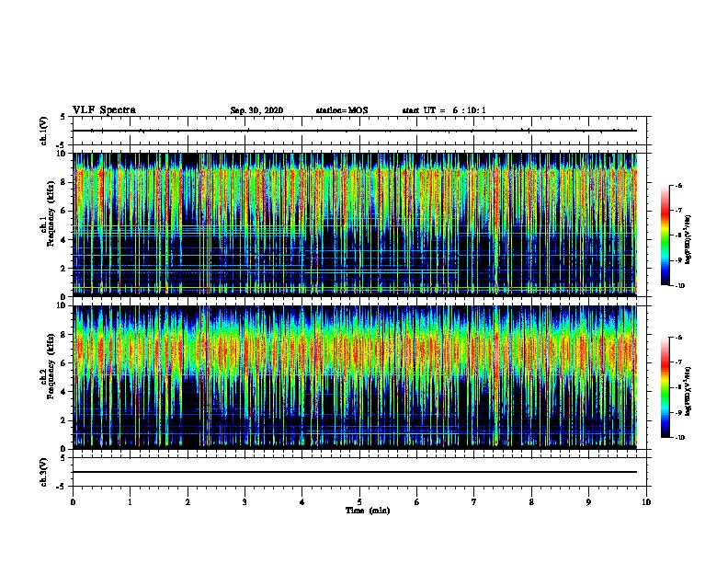Click the "ch.3(V)" axis label
The image size is (728, 563).
pos(44,472)
